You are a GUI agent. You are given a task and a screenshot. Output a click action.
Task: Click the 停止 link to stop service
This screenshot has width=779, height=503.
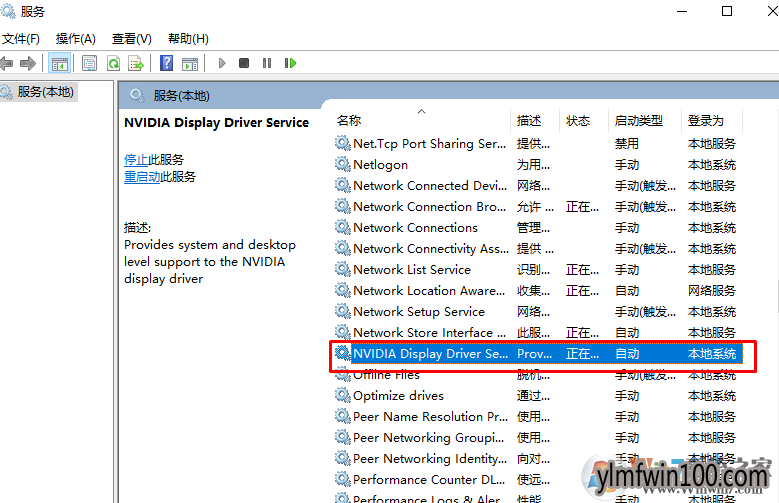click(136, 160)
